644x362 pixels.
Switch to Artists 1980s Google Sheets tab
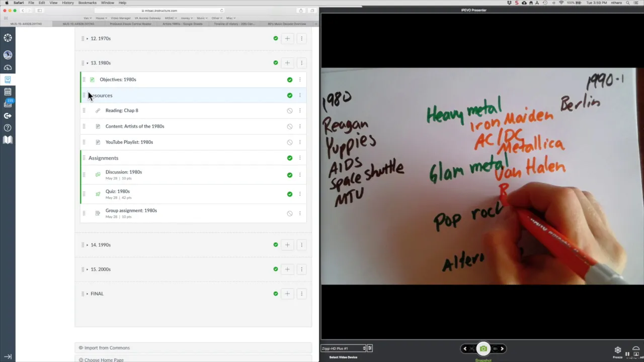click(x=182, y=24)
